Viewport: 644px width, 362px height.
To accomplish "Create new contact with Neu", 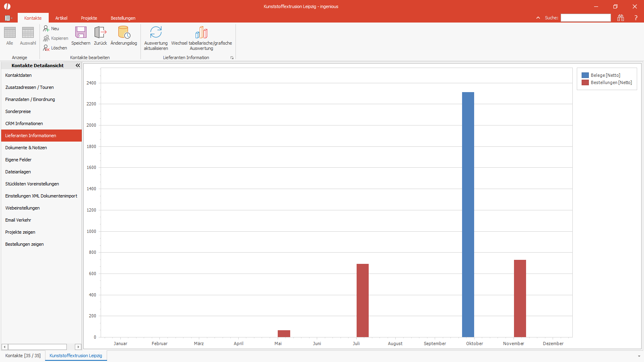I will coord(51,29).
